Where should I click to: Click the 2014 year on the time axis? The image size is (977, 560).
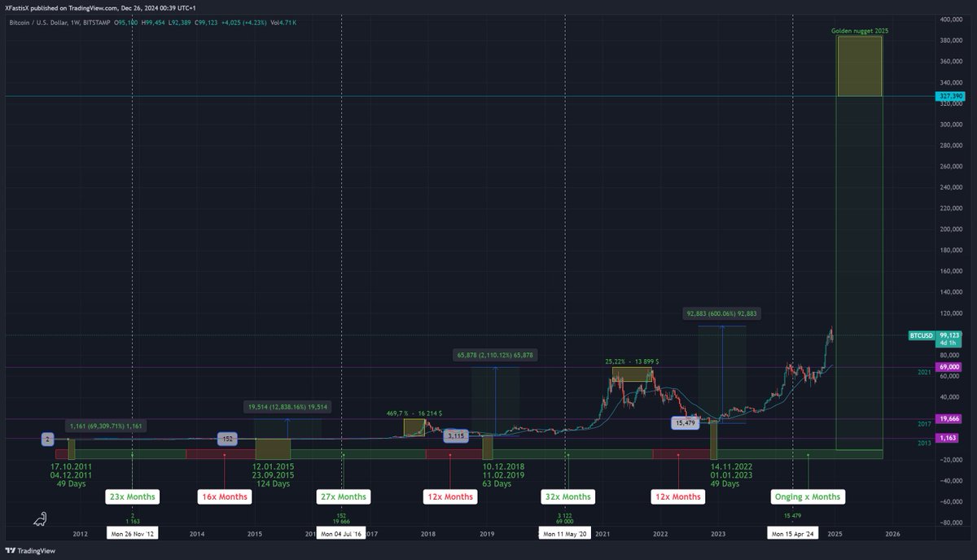pyautogui.click(x=196, y=534)
